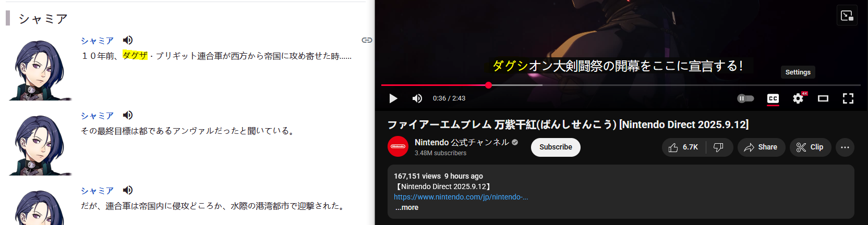The height and width of the screenshot is (225, 868).
Task: Click the シャミア section heading
Action: tap(43, 19)
